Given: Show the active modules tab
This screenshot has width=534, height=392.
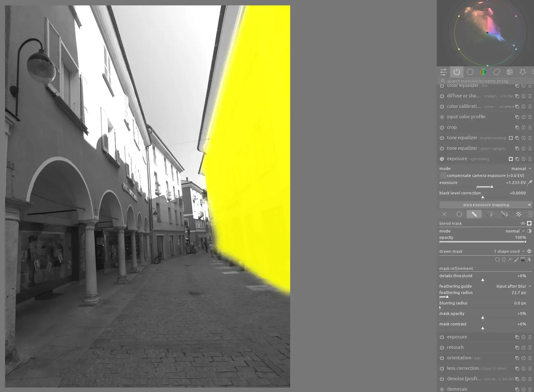Looking at the screenshot, I should pos(457,72).
